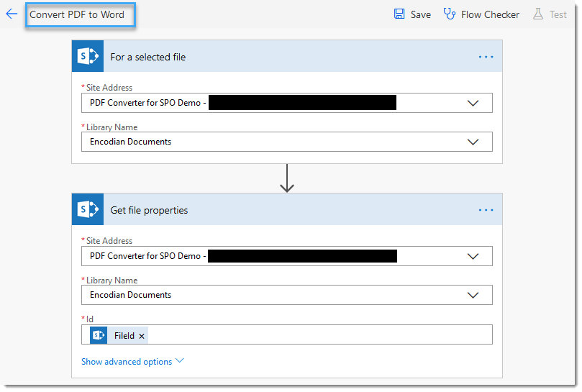The image size is (582, 392).
Task: Open ellipsis menu for Get file properties
Action: [x=486, y=210]
